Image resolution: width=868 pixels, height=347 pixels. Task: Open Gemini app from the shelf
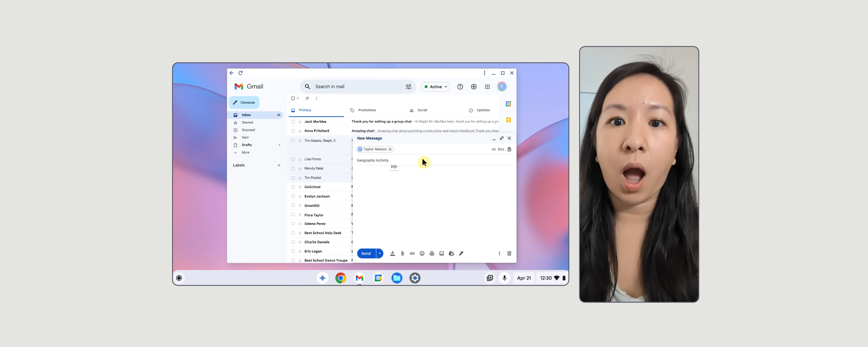(323, 278)
